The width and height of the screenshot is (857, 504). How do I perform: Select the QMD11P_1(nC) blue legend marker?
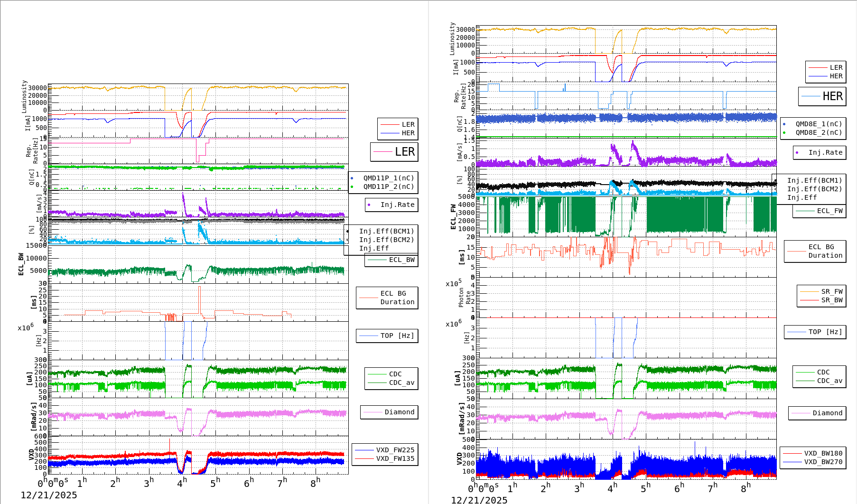click(352, 178)
